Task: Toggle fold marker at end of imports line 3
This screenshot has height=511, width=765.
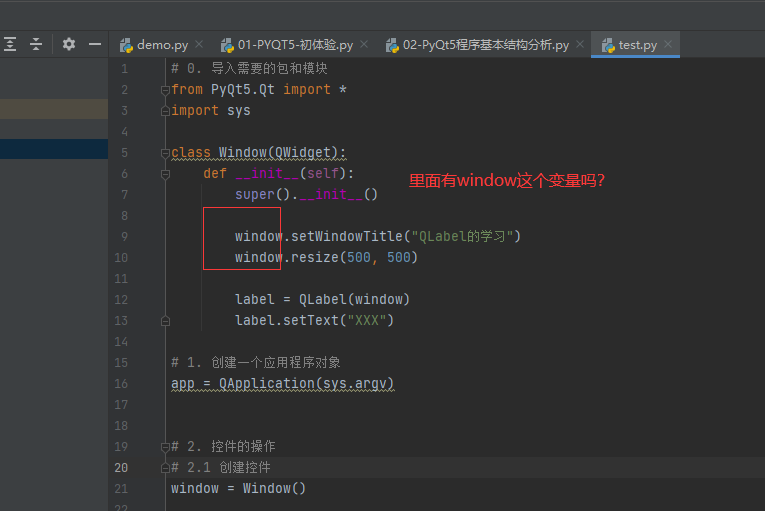Action: pos(165,111)
